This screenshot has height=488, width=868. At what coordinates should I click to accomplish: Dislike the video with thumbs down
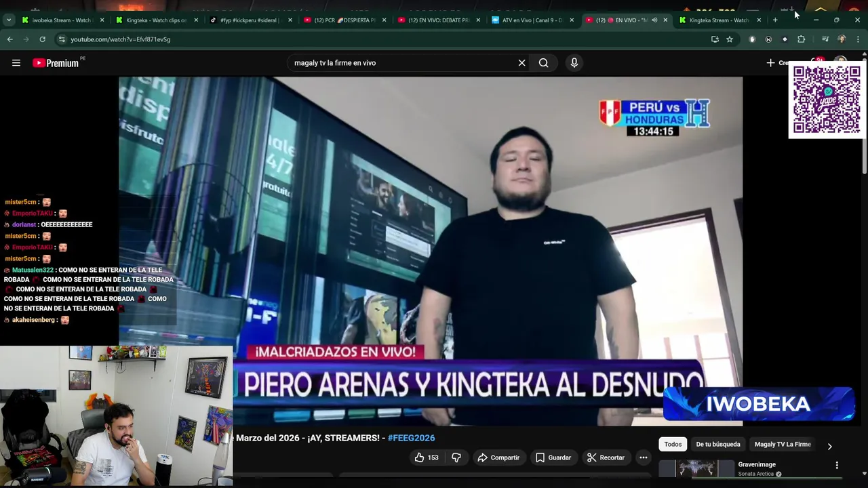pos(456,457)
